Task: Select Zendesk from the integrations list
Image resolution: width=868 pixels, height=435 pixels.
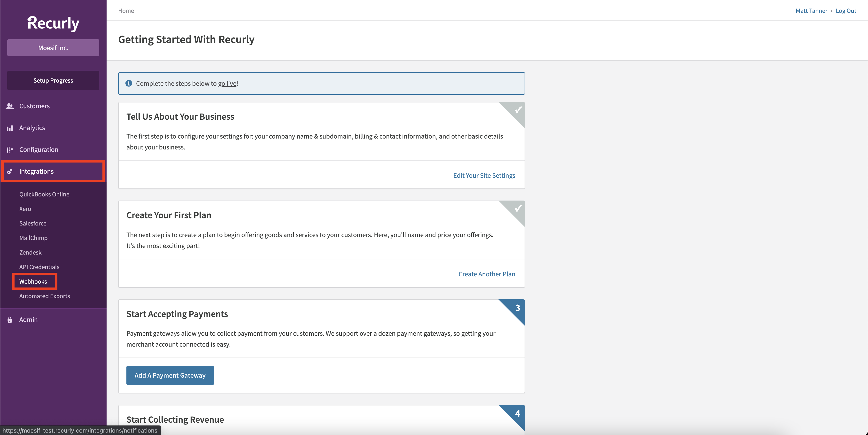Action: point(30,252)
